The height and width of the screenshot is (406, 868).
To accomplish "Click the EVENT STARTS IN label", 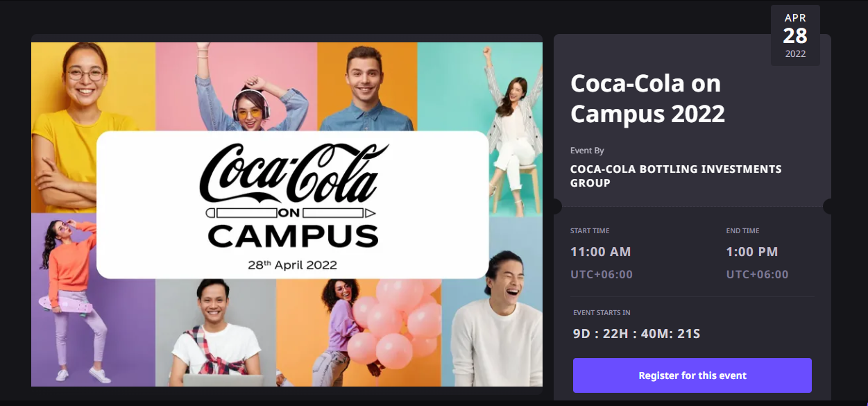I will [x=602, y=313].
